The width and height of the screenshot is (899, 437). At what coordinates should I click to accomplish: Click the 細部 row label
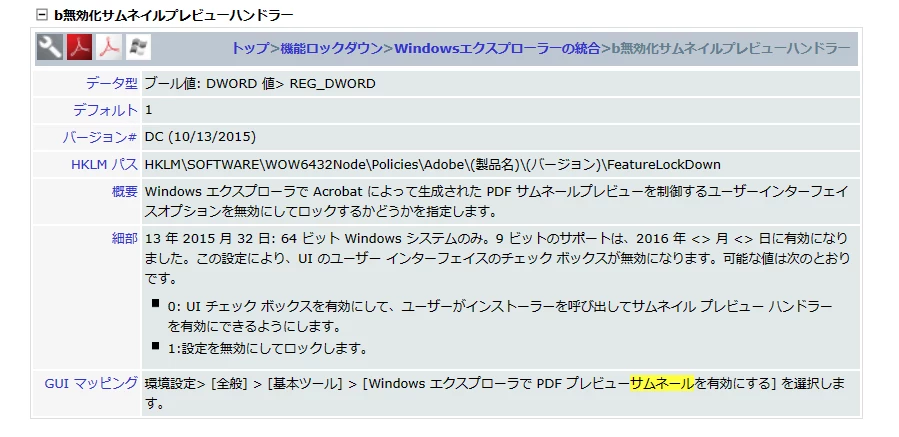tap(125, 239)
